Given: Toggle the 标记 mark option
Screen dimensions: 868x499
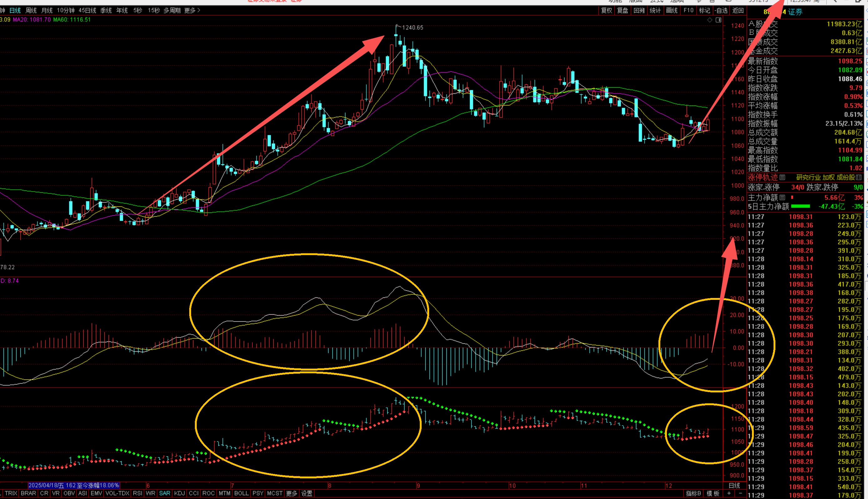Looking at the screenshot, I should pos(704,10).
